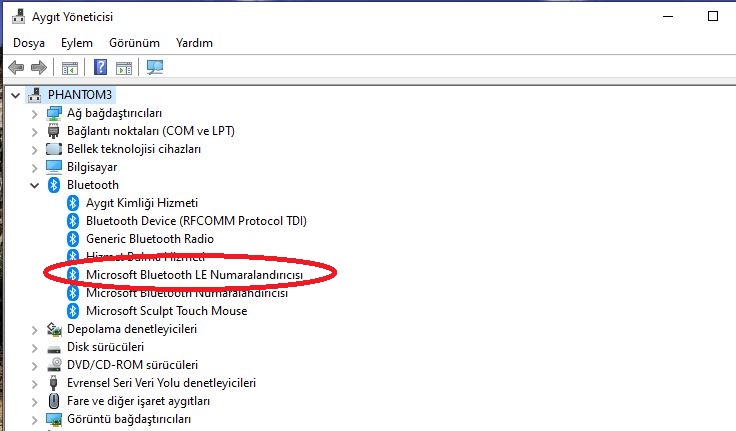Expand Ağ bağdaştırıcıları category
The image size is (736, 431).
pos(34,114)
